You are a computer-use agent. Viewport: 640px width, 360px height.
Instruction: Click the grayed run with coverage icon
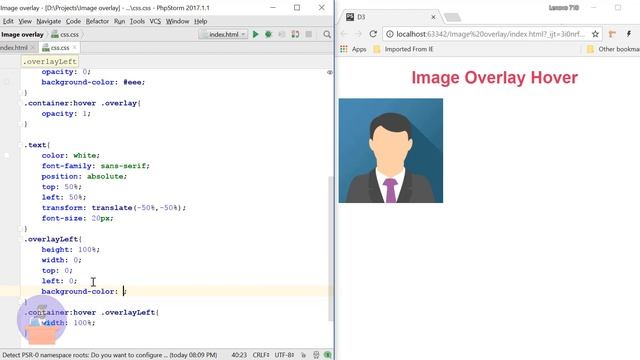tap(282, 34)
